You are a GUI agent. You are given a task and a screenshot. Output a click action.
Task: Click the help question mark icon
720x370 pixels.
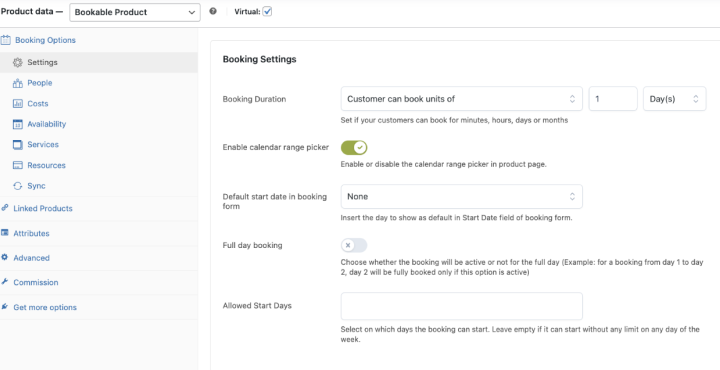(x=213, y=12)
